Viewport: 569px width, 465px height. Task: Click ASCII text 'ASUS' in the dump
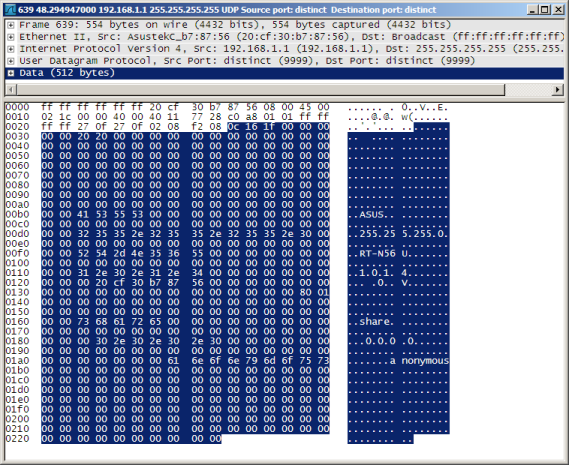point(372,215)
